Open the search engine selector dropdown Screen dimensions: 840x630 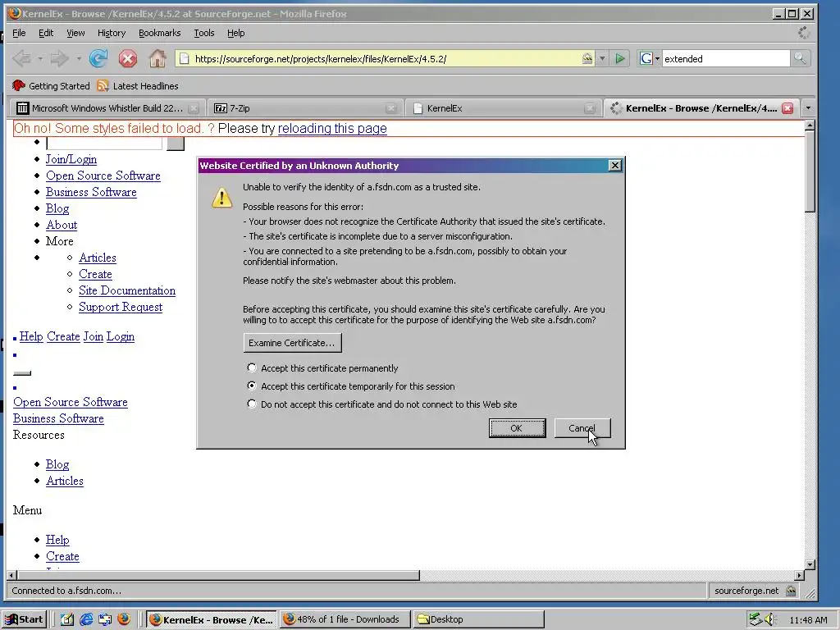pyautogui.click(x=649, y=58)
